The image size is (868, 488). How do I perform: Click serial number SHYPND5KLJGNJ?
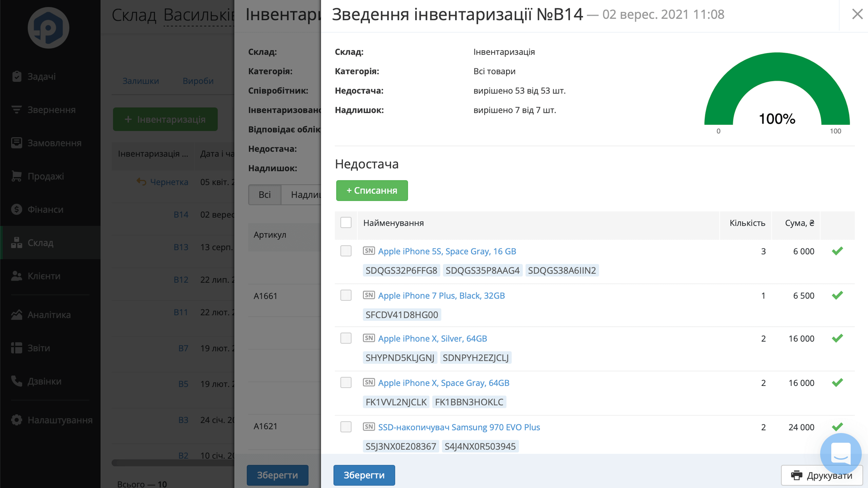(400, 358)
